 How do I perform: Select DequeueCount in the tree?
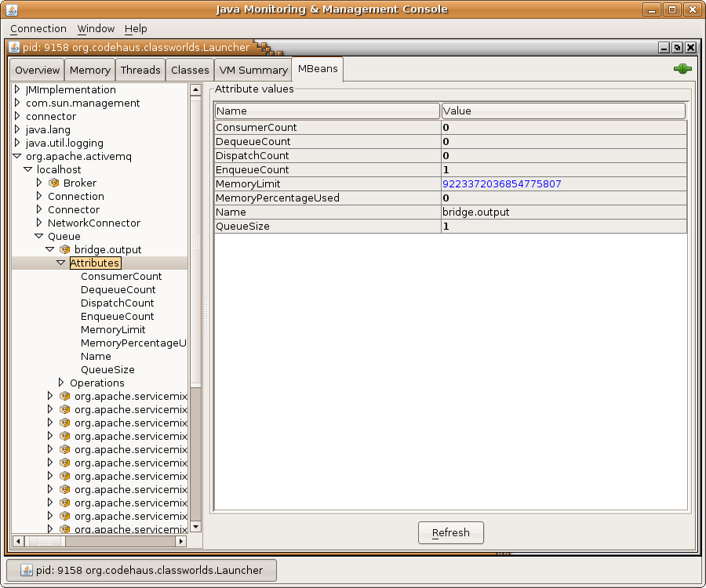click(x=118, y=290)
